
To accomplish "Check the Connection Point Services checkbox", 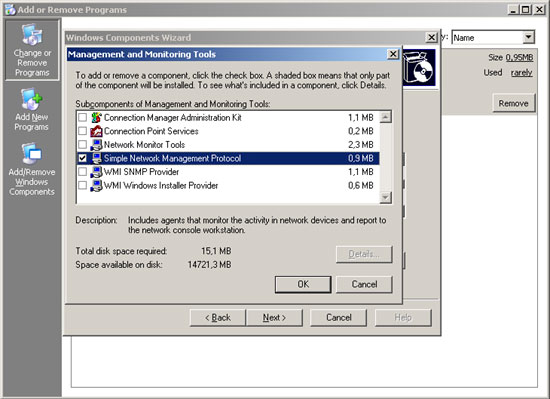I will 82,131.
